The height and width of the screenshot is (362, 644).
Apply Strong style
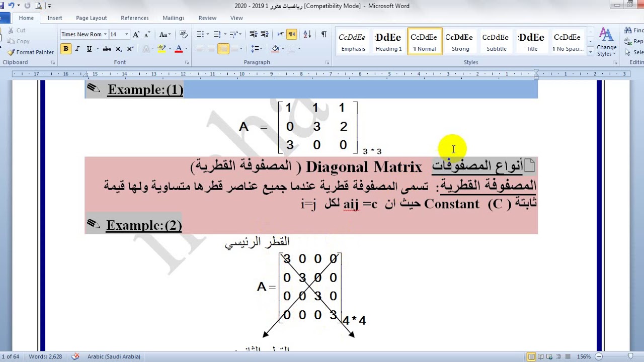pyautogui.click(x=460, y=42)
